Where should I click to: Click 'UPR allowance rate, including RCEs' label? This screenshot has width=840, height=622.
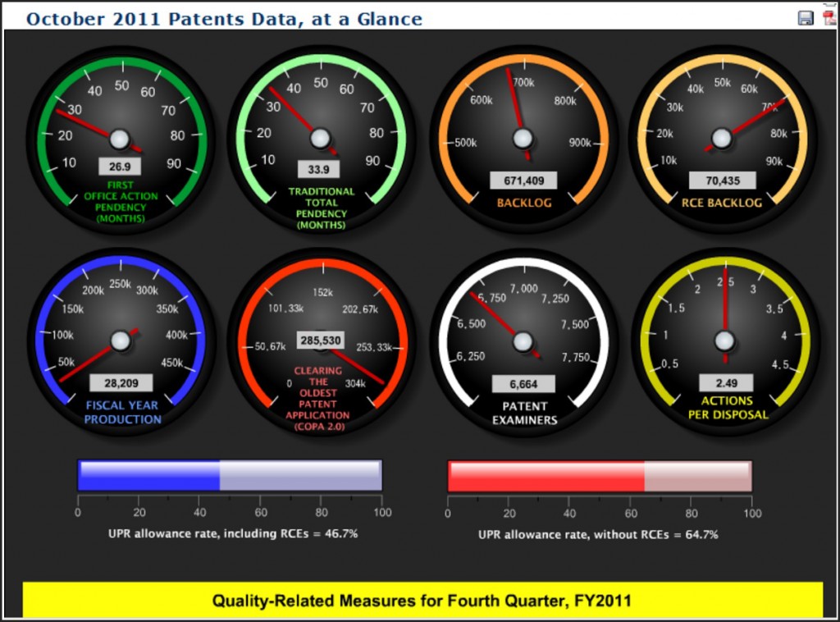pyautogui.click(x=233, y=533)
